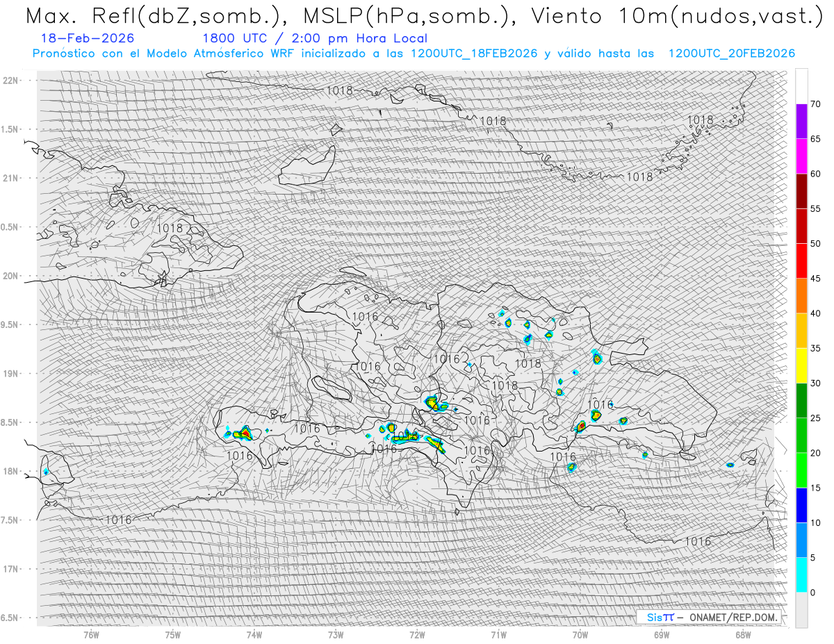Click the purple 65–70 dBZ legend swatch
The width and height of the screenshot is (834, 644).
[801, 122]
